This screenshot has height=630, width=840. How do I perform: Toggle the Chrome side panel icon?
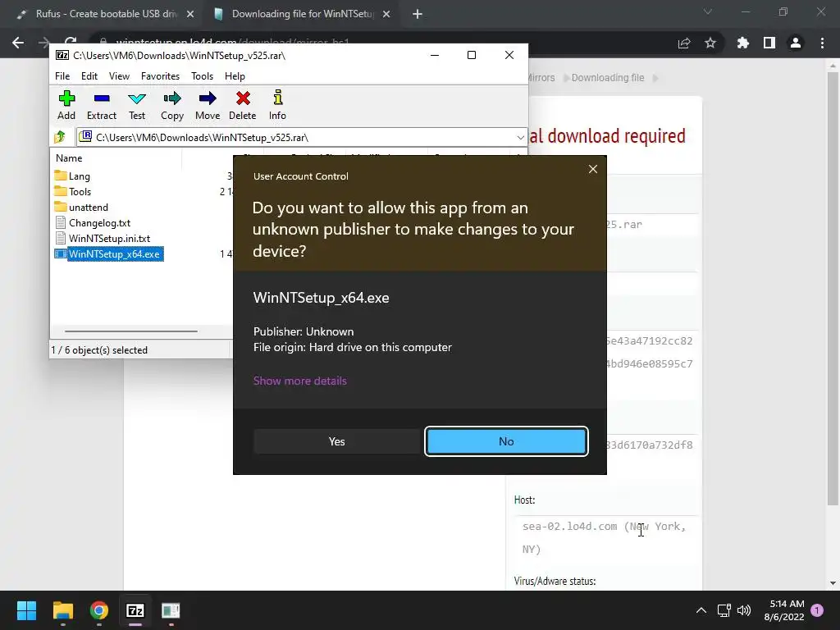(769, 43)
